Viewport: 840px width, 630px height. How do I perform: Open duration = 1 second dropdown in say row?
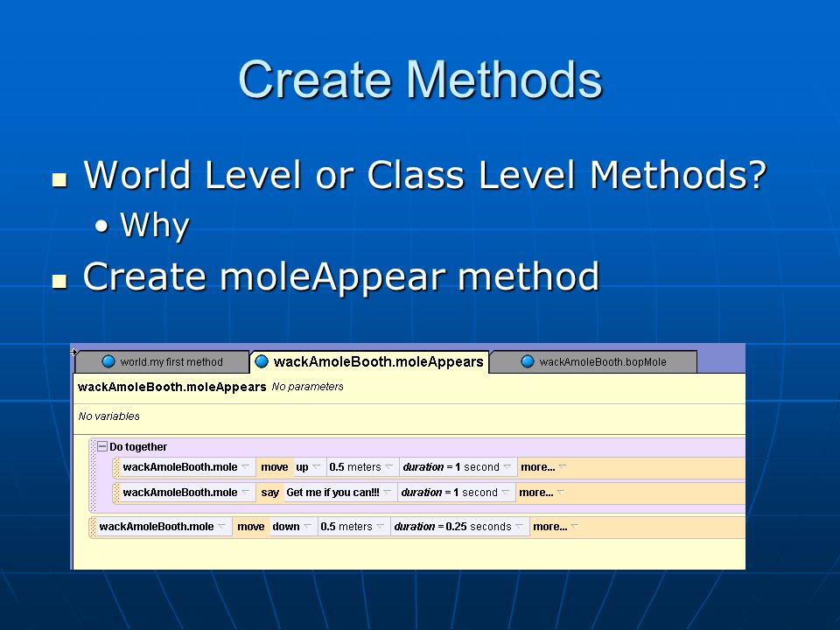point(455,493)
